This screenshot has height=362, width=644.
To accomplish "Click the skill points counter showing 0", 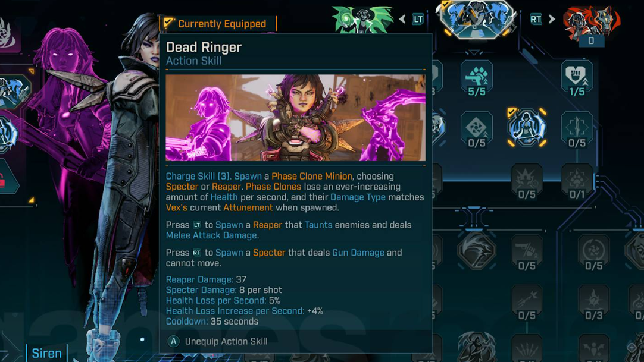I will click(591, 40).
